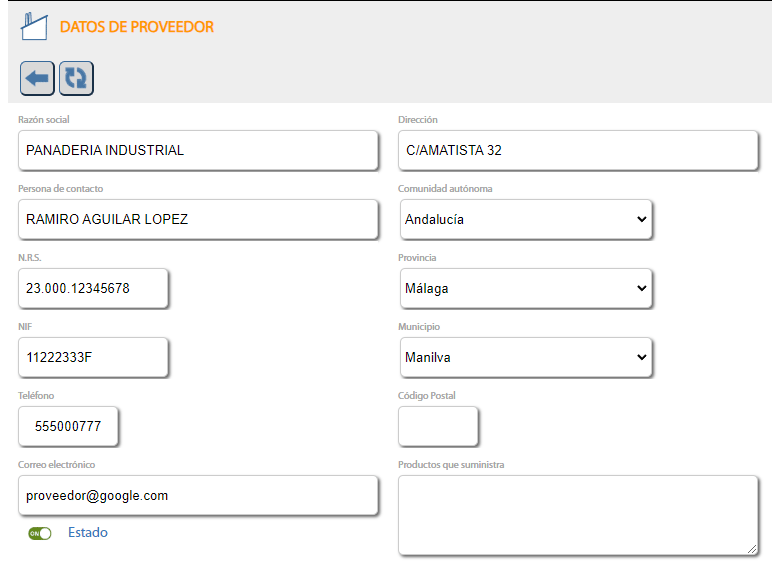
Task: Click the N.R.S. input field
Action: point(94,289)
